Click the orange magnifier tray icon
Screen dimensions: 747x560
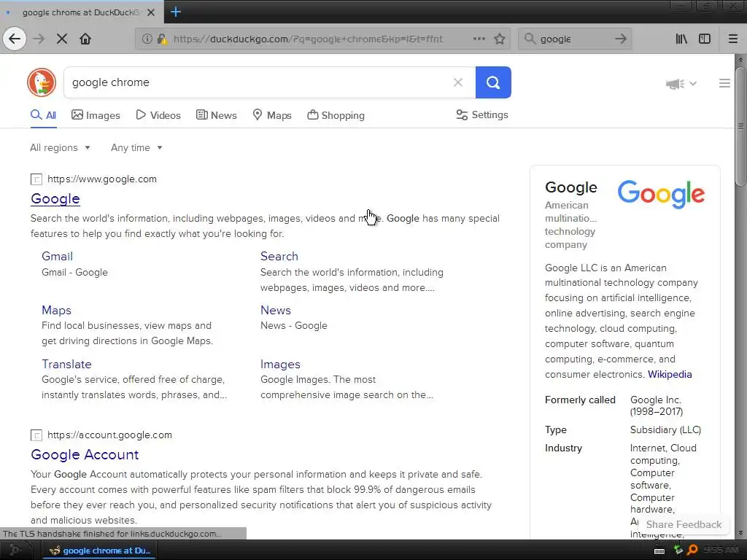coord(692,551)
